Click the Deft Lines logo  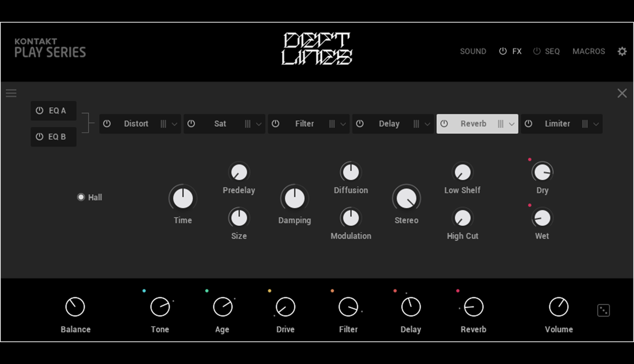pyautogui.click(x=317, y=49)
